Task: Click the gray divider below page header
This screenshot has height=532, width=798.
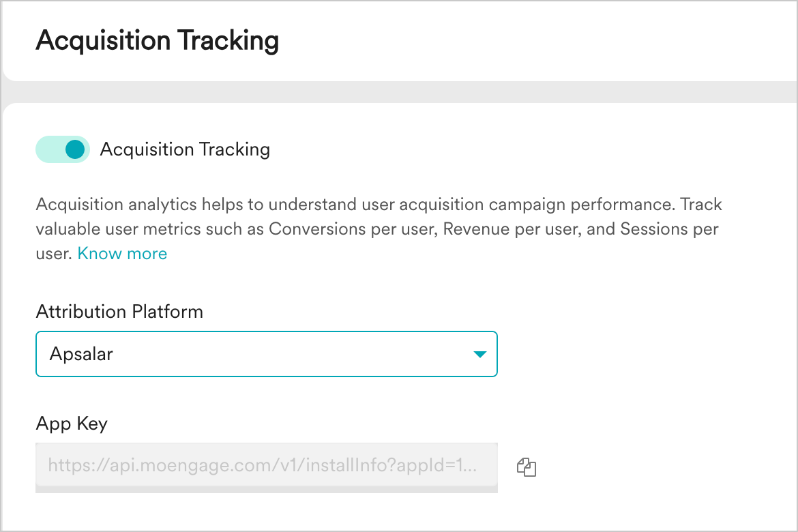Action: [x=399, y=92]
